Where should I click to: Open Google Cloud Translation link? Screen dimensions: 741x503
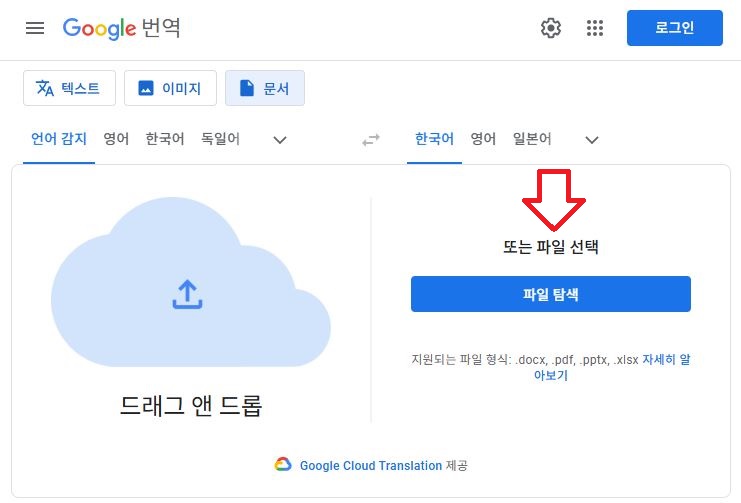pyautogui.click(x=371, y=466)
